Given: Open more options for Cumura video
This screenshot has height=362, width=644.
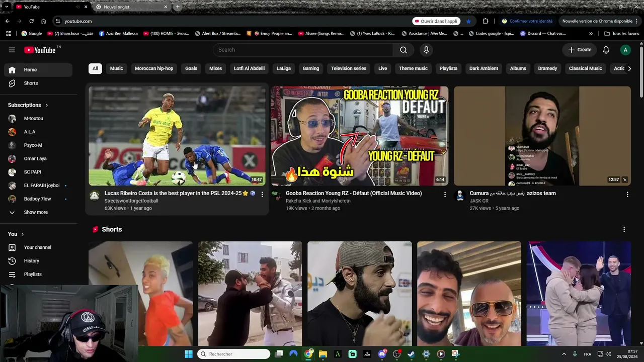Looking at the screenshot, I should (627, 194).
